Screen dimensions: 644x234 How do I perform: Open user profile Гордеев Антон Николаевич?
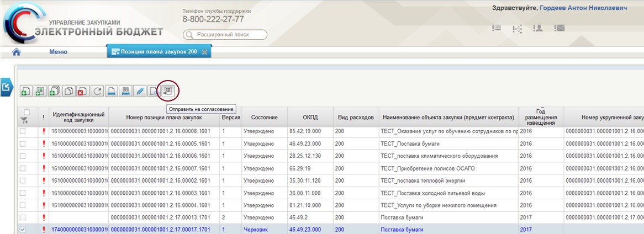coord(583,8)
